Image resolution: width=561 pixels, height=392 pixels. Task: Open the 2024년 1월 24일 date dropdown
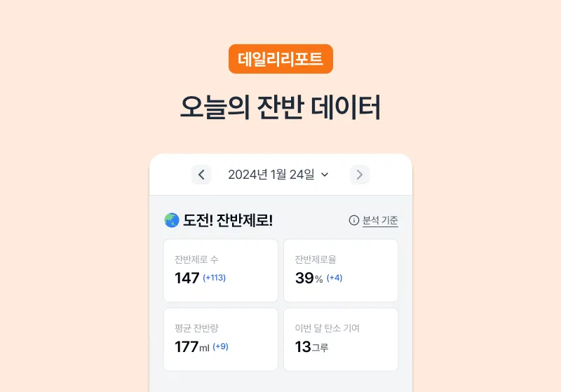coord(278,175)
